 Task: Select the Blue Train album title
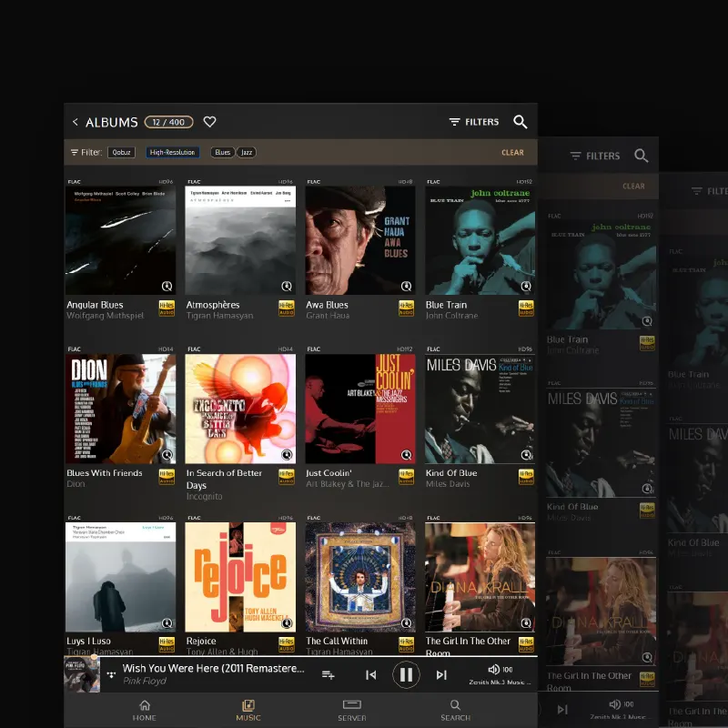[446, 305]
